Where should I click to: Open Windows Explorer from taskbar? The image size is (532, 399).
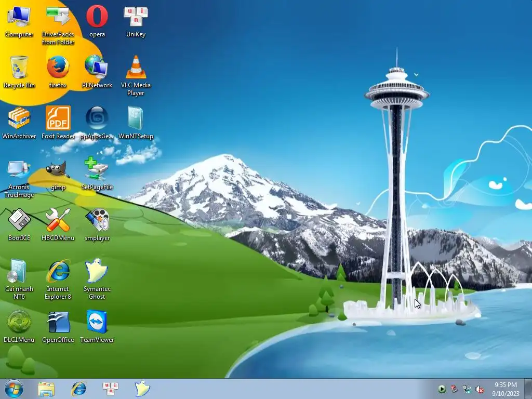(46, 389)
